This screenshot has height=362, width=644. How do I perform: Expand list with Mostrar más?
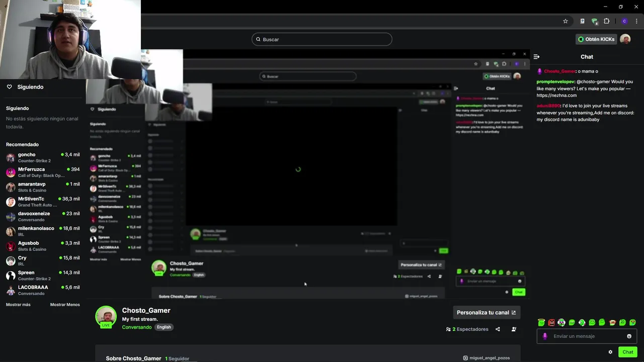point(18,305)
